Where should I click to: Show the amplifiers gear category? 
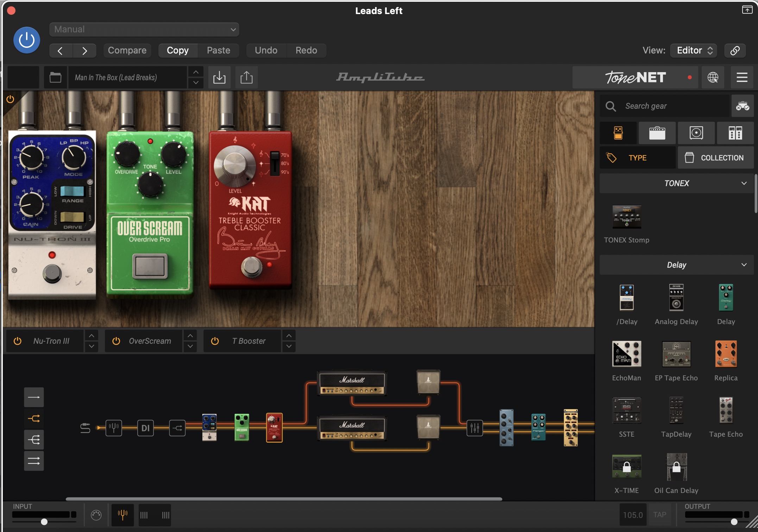(657, 133)
